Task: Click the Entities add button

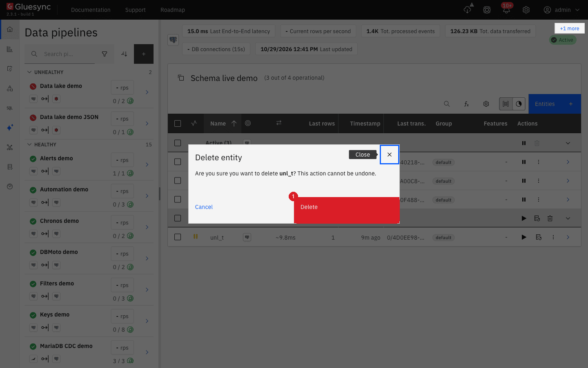Action: pyautogui.click(x=555, y=104)
